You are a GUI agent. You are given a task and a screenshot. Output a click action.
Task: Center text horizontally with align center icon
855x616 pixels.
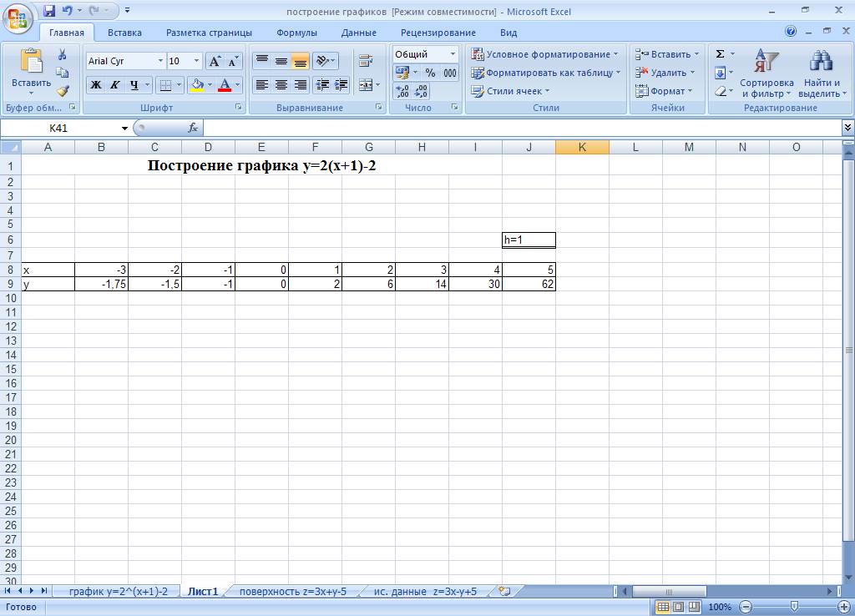pyautogui.click(x=281, y=85)
